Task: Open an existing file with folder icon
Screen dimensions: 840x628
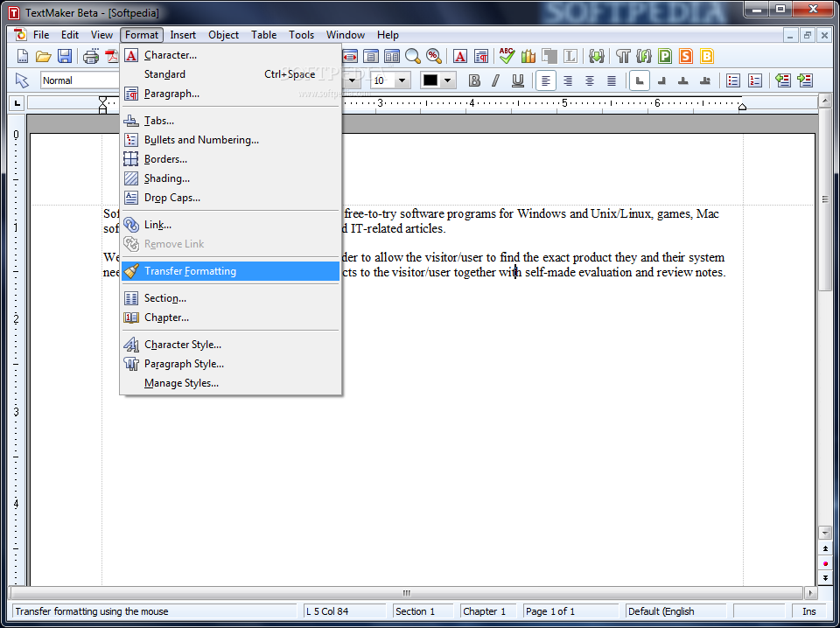Action: (x=44, y=57)
